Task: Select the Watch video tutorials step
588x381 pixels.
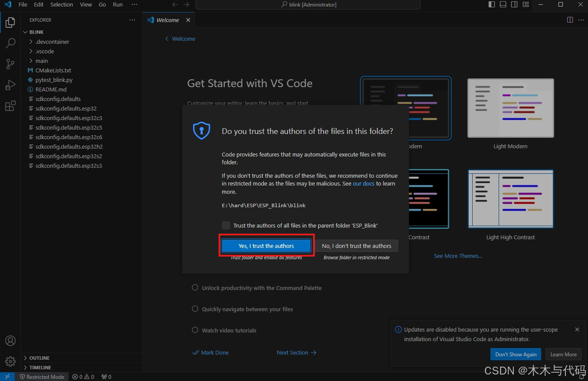Action: click(x=224, y=330)
